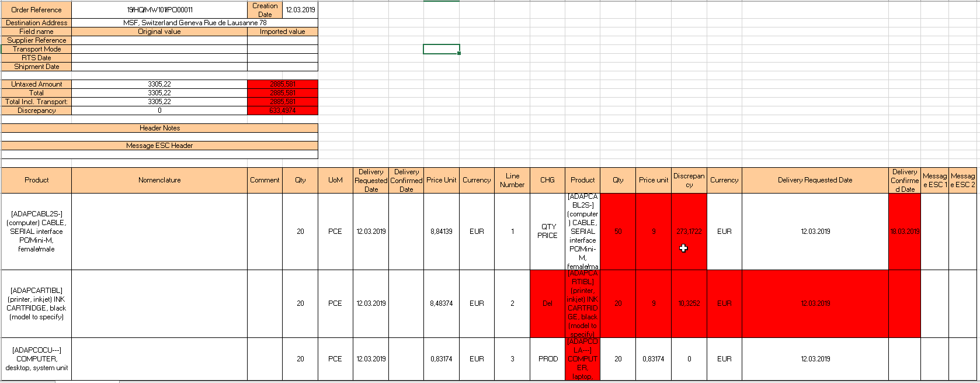This screenshot has width=980, height=383.
Task: Select the "Imported value" header cell
Action: [283, 32]
